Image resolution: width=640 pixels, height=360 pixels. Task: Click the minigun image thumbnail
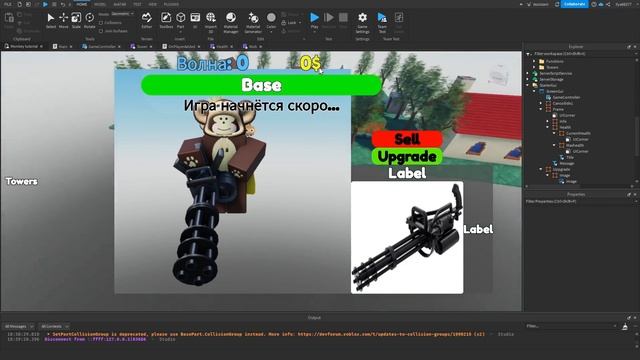[x=407, y=238]
